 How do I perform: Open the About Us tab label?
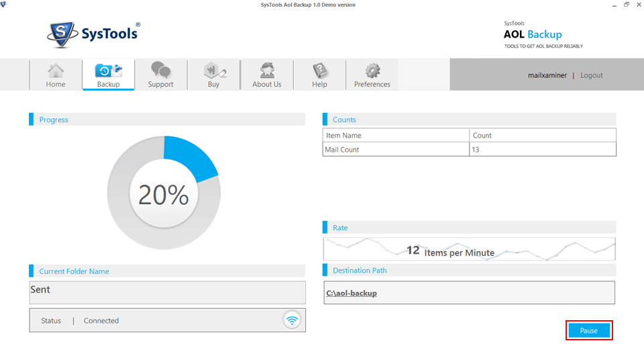(267, 84)
